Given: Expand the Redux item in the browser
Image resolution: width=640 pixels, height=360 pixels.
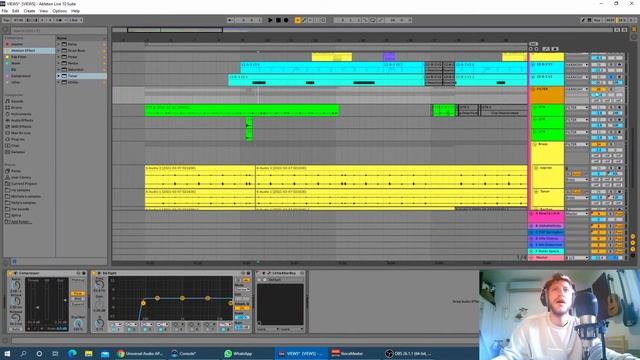Looking at the screenshot, I should 59,63.
